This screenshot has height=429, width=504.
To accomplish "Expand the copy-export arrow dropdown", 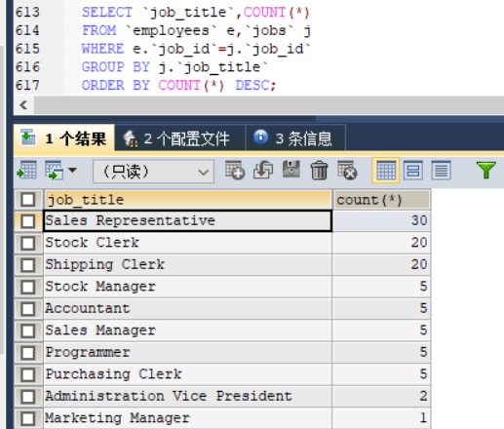I will click(73, 170).
